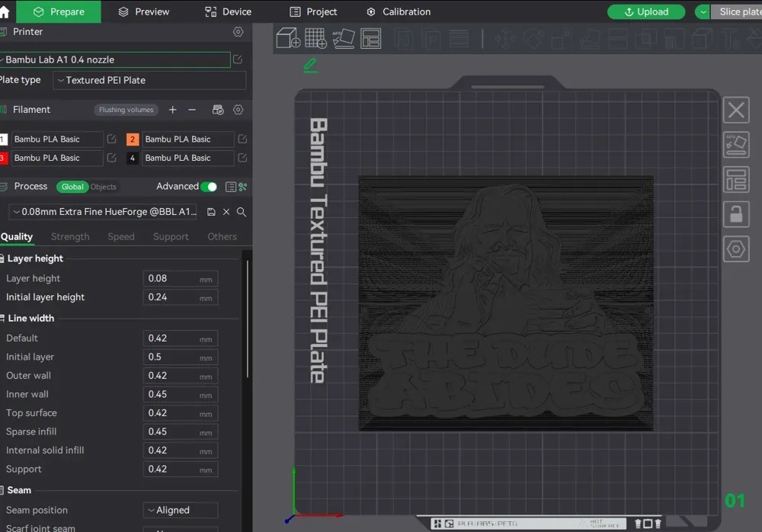Open filament 4 Bambu PLA Basic dropdown
The height and width of the screenshot is (532, 762).
click(187, 158)
